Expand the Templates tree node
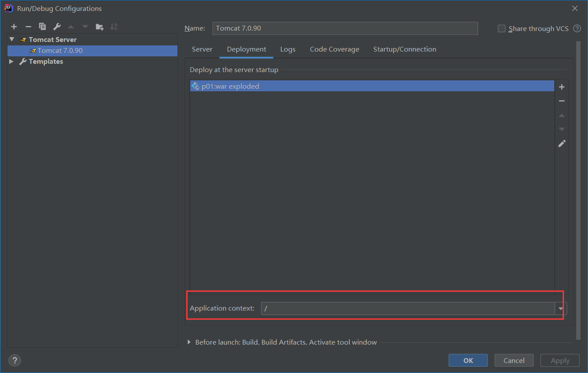This screenshot has width=588, height=373. pos(12,62)
